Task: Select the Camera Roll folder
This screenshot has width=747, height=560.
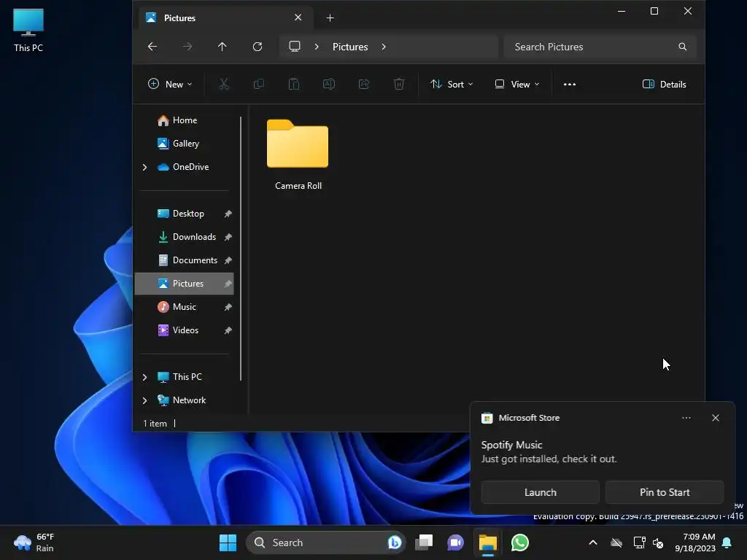Action: 298,155
